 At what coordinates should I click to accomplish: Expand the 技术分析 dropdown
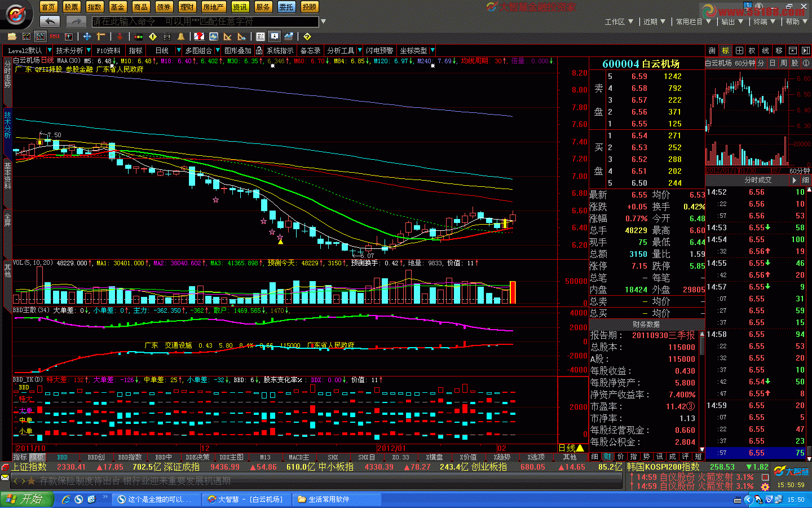(x=88, y=51)
